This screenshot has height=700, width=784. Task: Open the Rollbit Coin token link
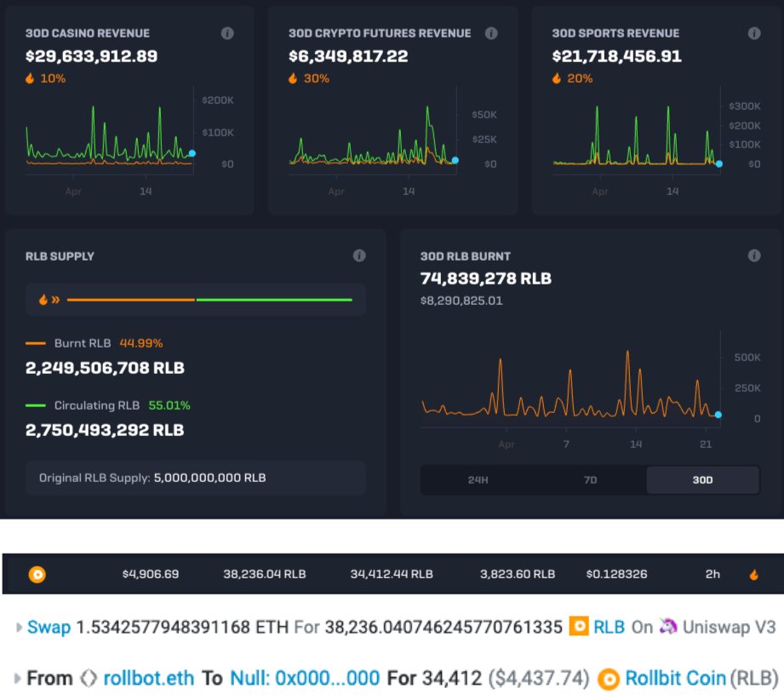click(675, 679)
